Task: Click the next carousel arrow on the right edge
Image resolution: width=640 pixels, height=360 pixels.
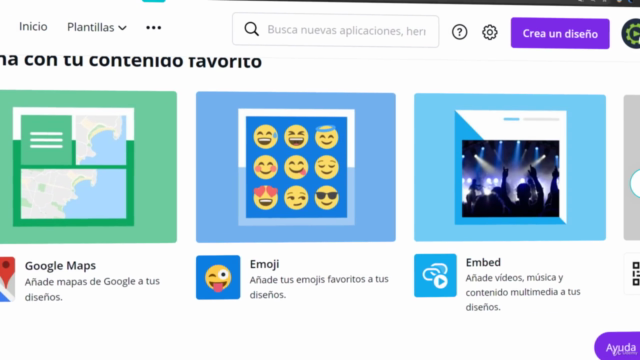Action: pyautogui.click(x=635, y=184)
